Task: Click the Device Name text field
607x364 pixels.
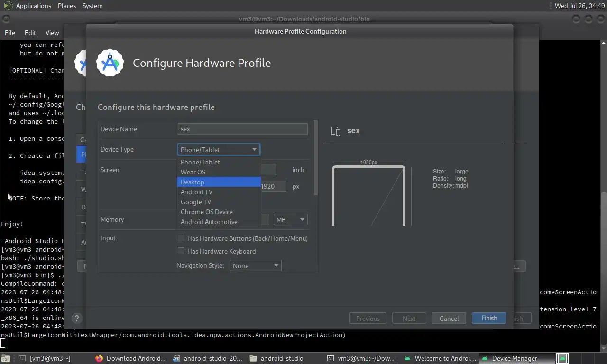Action: click(243, 129)
